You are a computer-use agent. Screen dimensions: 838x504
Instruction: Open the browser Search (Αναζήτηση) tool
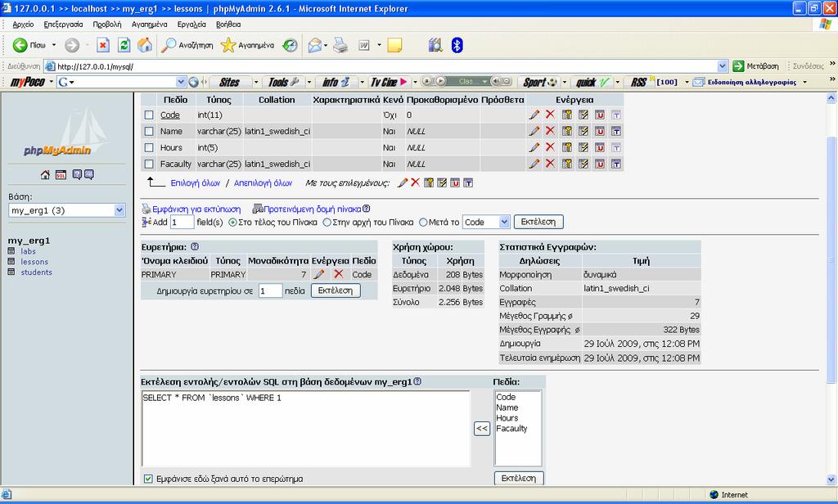pos(187,46)
